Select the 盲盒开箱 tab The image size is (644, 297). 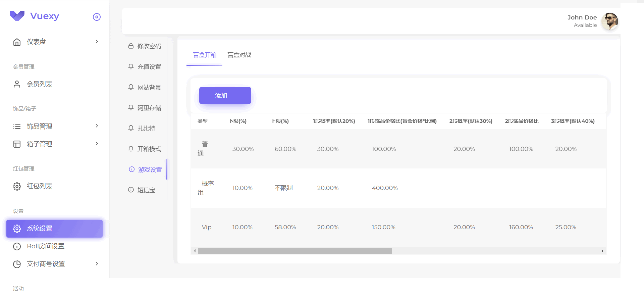coord(205,55)
